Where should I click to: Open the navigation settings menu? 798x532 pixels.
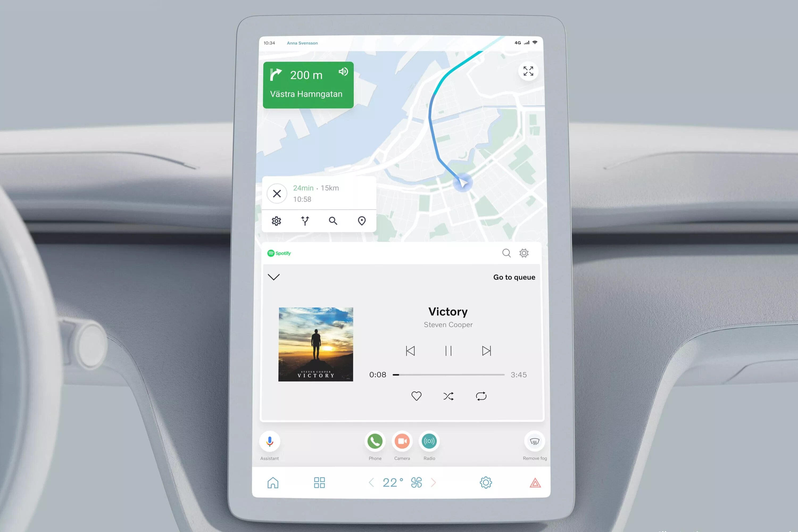pos(277,220)
